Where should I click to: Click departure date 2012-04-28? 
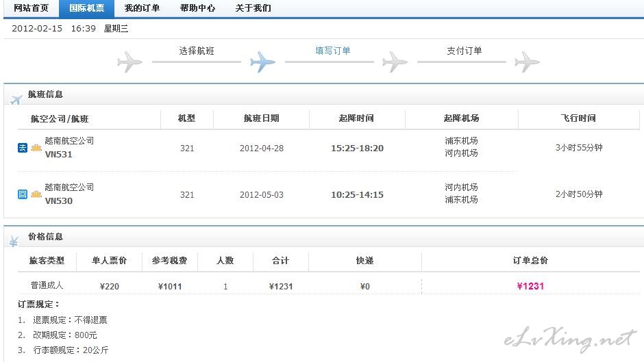point(262,148)
